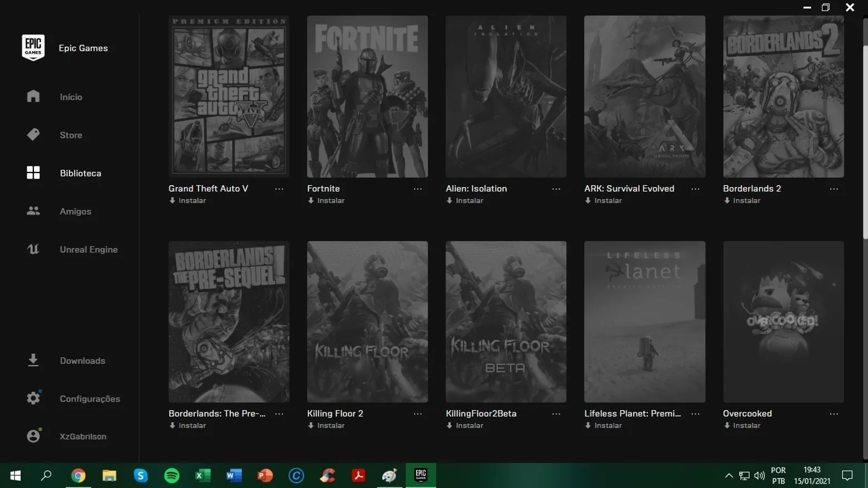This screenshot has width=868, height=488.
Task: Click the taskbar search magnifier icon
Action: click(x=47, y=476)
